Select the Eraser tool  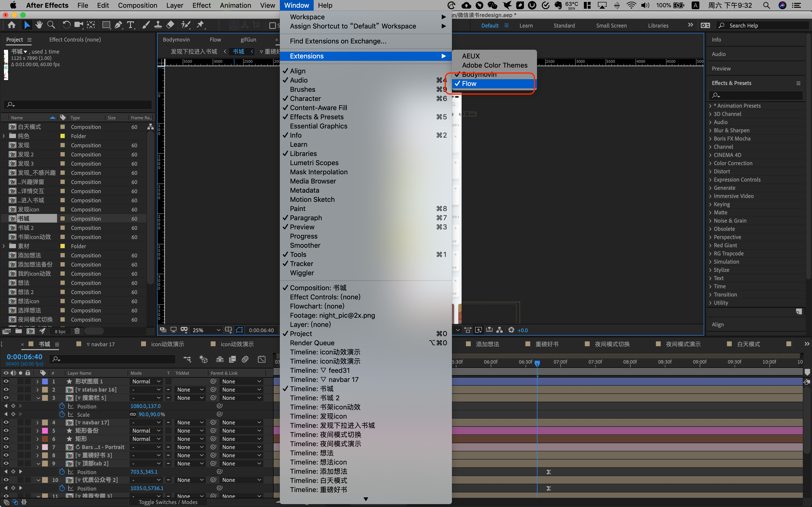(170, 25)
